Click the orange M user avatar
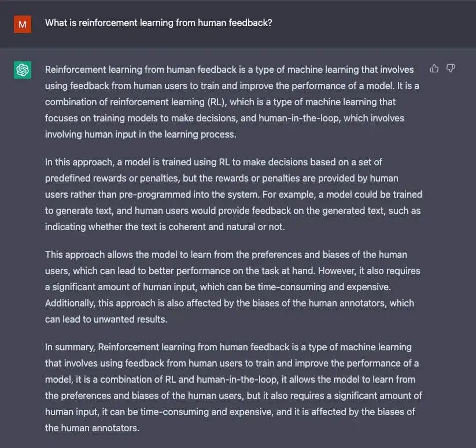The height and width of the screenshot is (448, 476). point(23,24)
